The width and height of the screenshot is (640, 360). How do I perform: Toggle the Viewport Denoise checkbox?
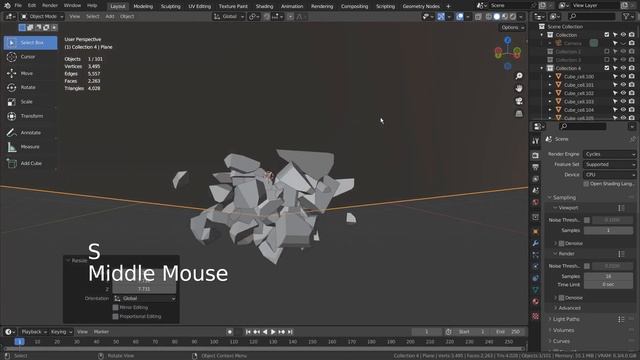coord(561,243)
